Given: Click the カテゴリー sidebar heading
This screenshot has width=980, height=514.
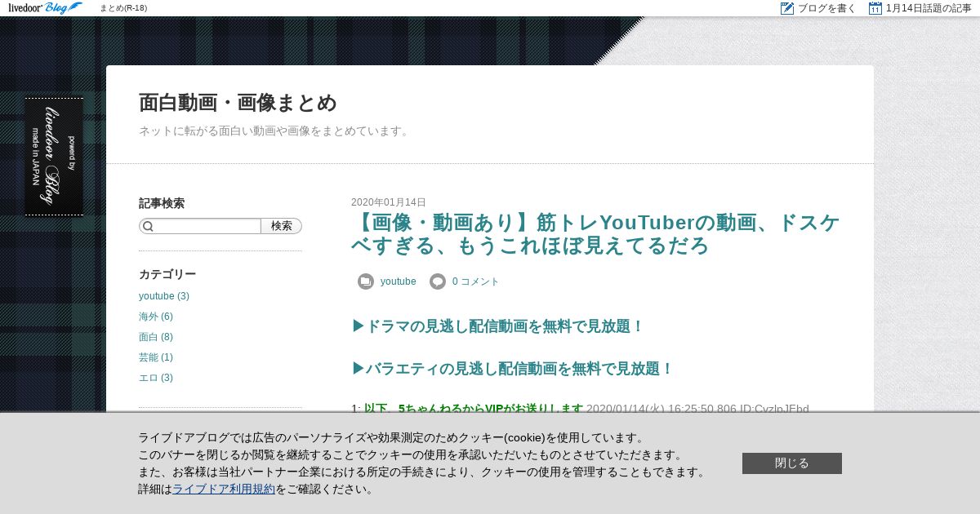Looking at the screenshot, I should tap(167, 274).
